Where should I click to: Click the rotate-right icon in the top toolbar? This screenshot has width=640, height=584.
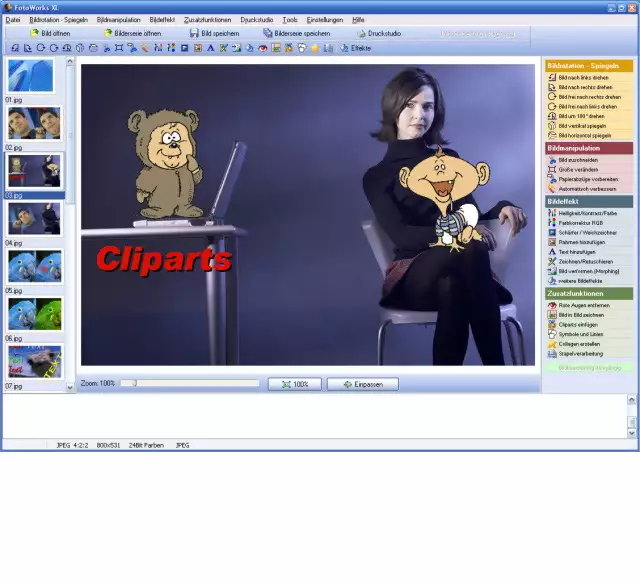[27, 48]
